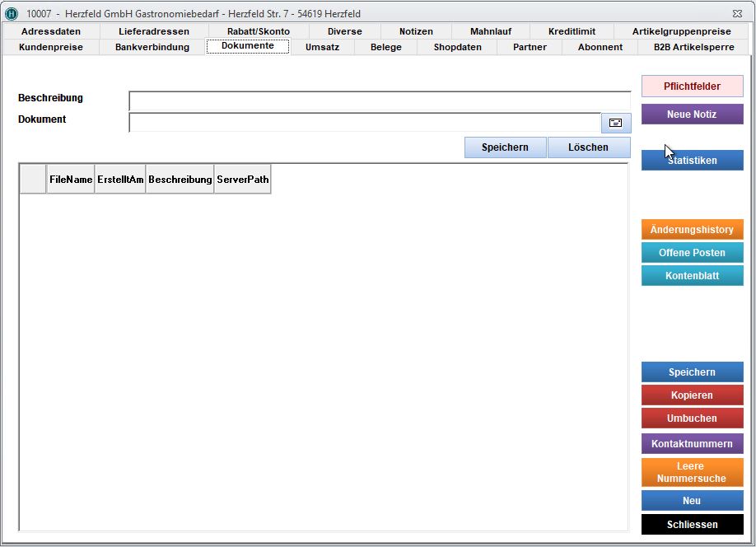Go to the Kreditlimit tab

(x=572, y=31)
